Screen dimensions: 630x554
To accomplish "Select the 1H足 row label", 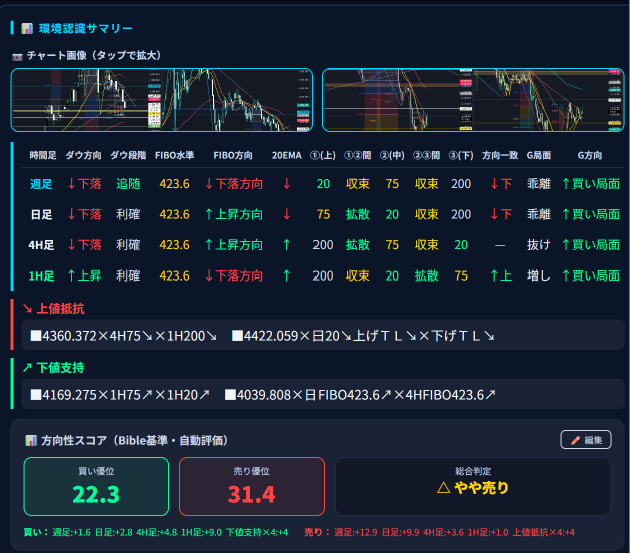I will click(x=41, y=276).
